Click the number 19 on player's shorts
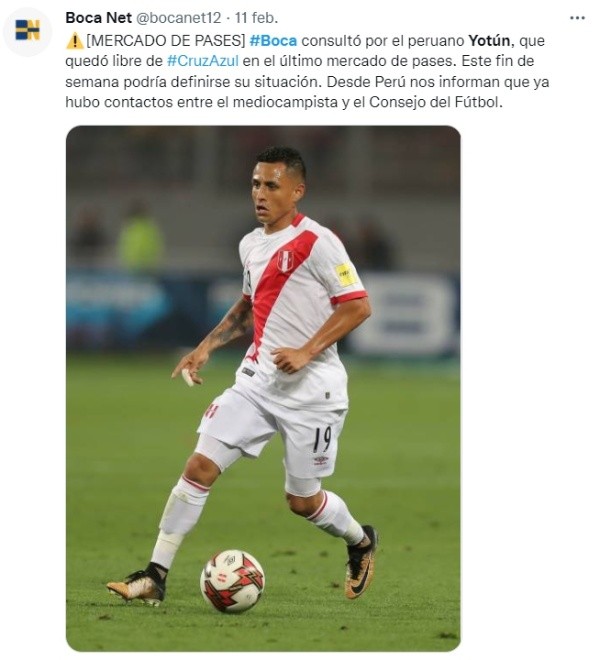 pyautogui.click(x=322, y=439)
